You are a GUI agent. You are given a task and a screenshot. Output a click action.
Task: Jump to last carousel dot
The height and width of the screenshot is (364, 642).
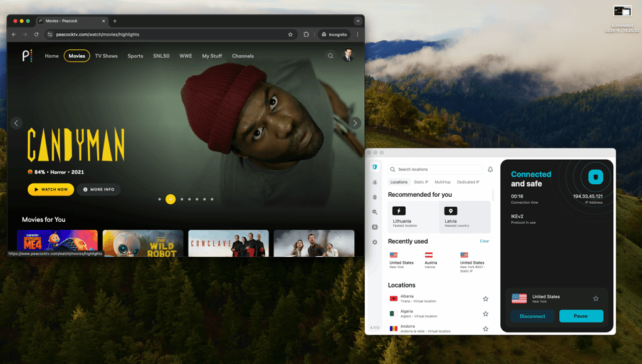pyautogui.click(x=212, y=199)
